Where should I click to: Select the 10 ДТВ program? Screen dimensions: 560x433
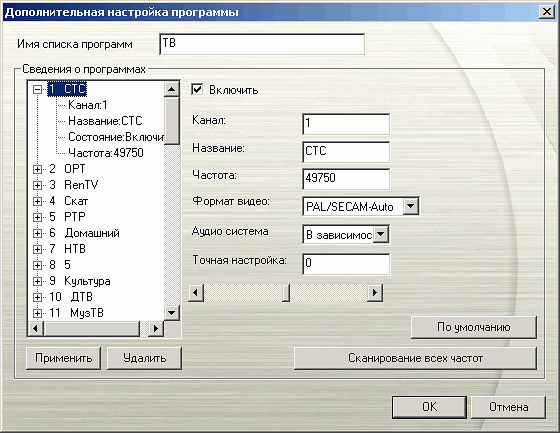[71, 297]
